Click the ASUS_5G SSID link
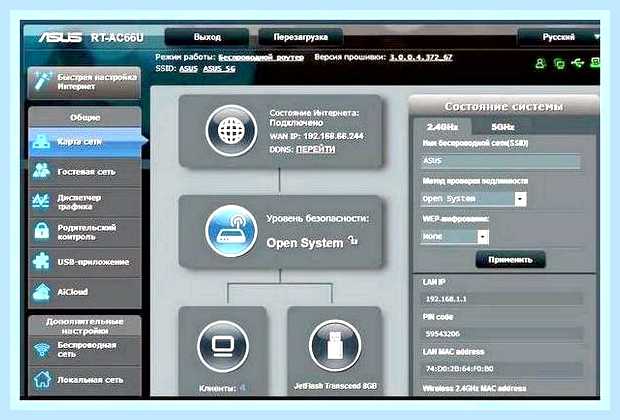620x420 pixels. click(x=219, y=69)
